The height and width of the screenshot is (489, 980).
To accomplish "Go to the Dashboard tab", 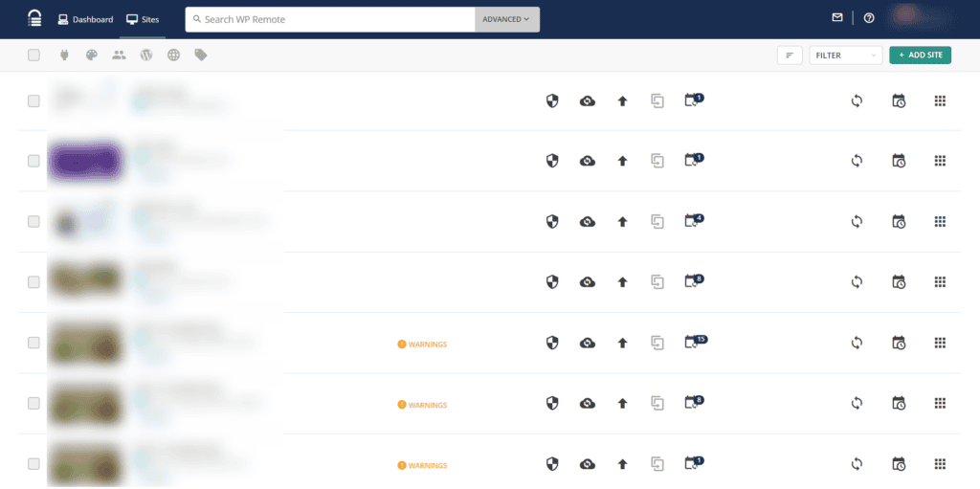I will tap(85, 19).
